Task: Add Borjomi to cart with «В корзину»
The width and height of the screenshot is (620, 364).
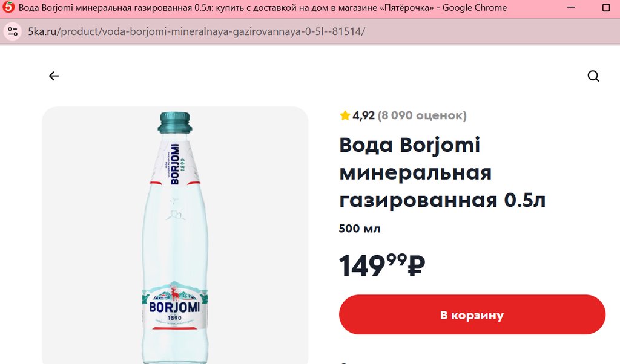Action: click(472, 315)
